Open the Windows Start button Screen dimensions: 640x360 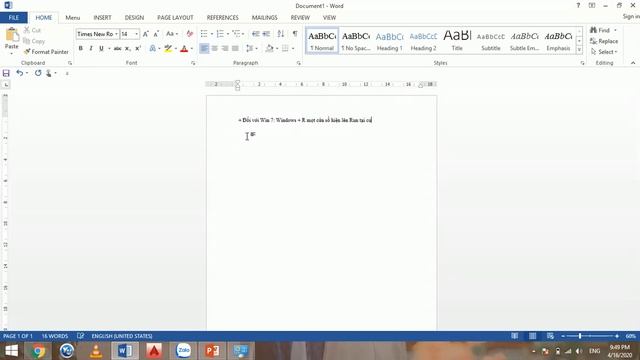tap(11, 351)
